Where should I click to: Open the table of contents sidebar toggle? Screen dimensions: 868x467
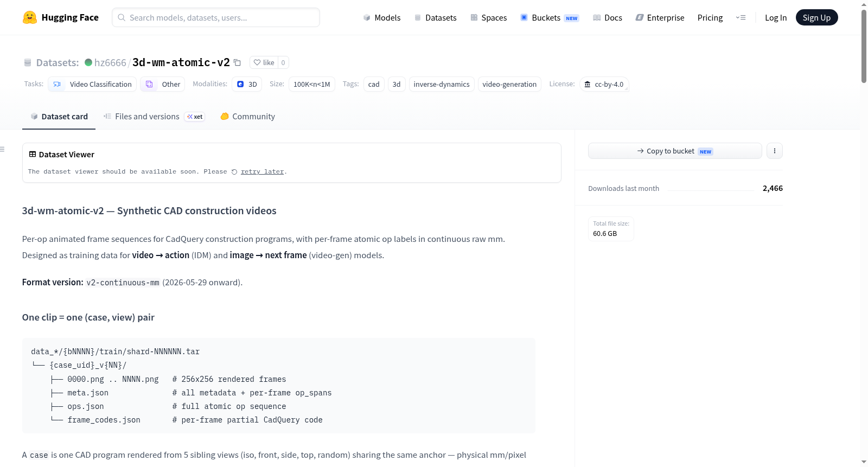pyautogui.click(x=2, y=149)
